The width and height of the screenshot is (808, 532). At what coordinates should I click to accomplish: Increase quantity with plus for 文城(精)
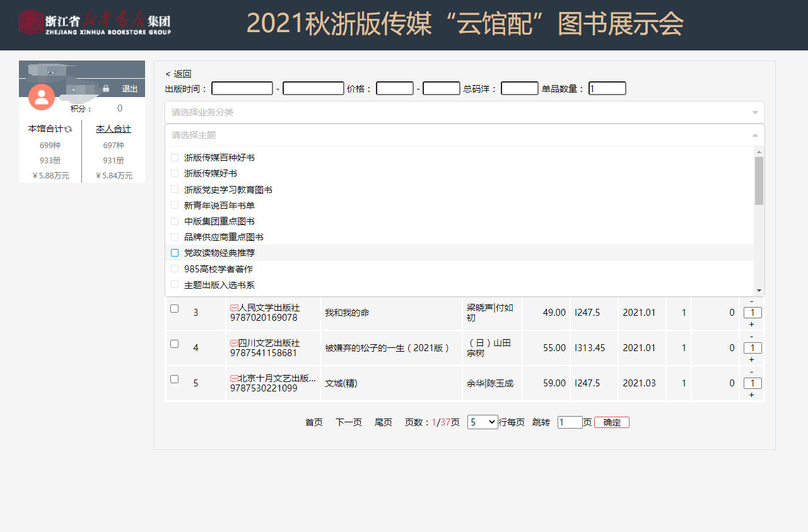(751, 395)
